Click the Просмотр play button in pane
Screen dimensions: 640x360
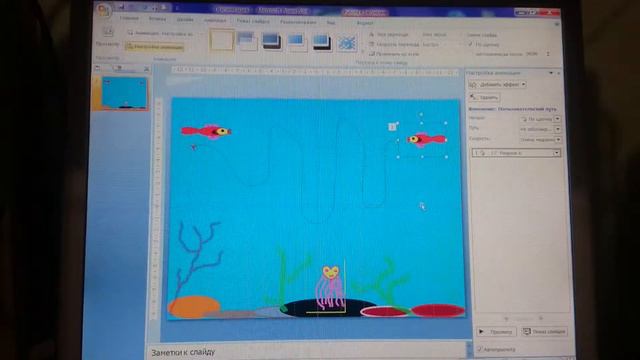click(x=496, y=332)
